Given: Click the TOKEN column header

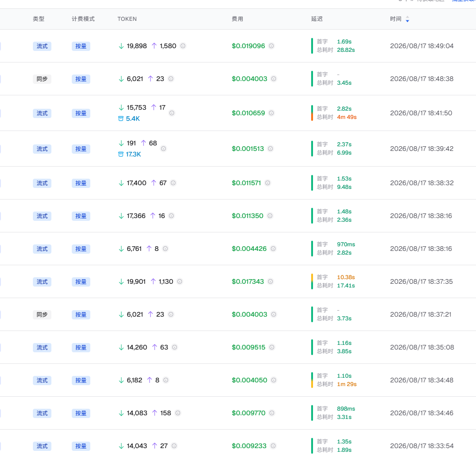Looking at the screenshot, I should click(x=127, y=19).
